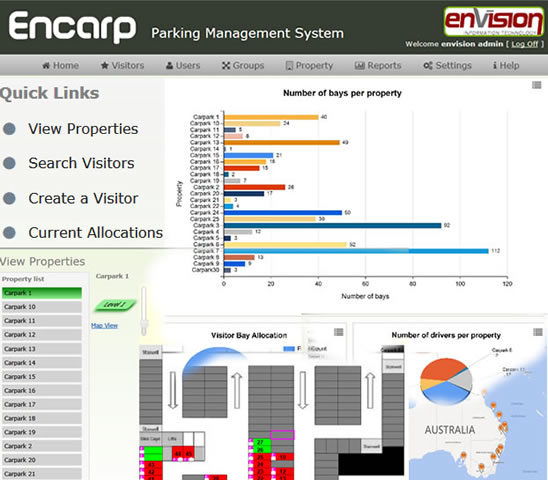Click the Groups icon
The width and height of the screenshot is (548, 480).
tap(226, 65)
